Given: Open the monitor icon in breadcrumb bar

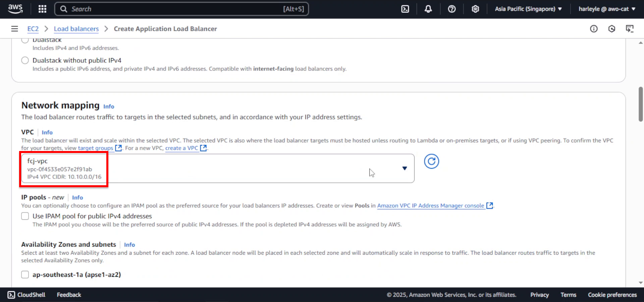Looking at the screenshot, I should point(630,29).
